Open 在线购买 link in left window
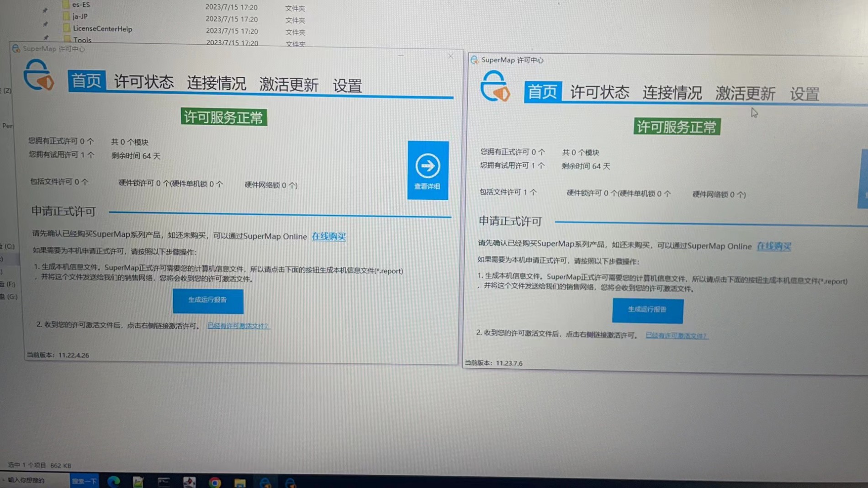Image resolution: width=868 pixels, height=488 pixels. (328, 236)
